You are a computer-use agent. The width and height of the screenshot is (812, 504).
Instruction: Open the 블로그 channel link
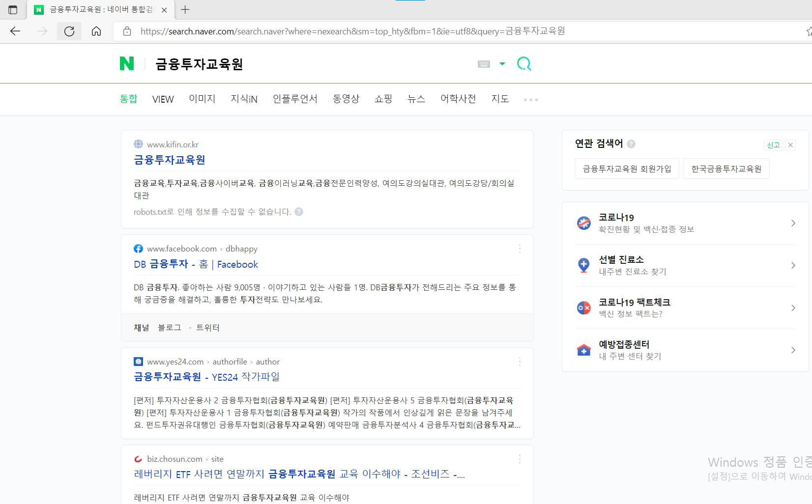(x=170, y=328)
